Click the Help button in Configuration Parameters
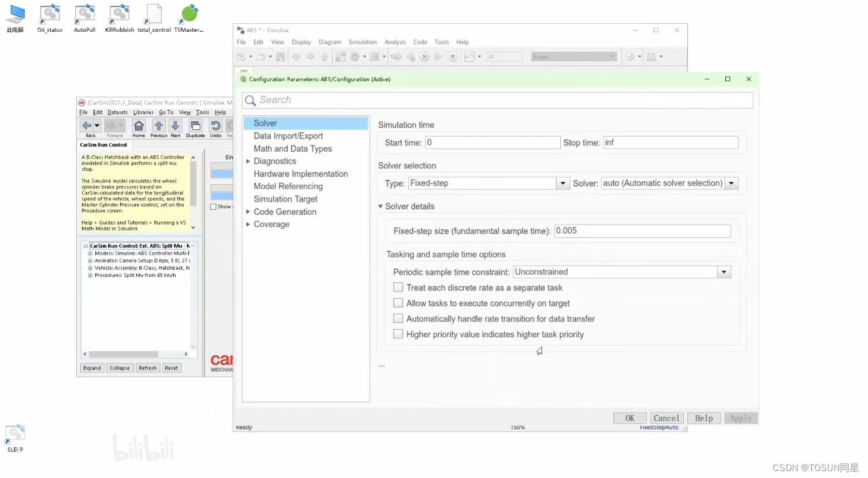 coord(704,419)
